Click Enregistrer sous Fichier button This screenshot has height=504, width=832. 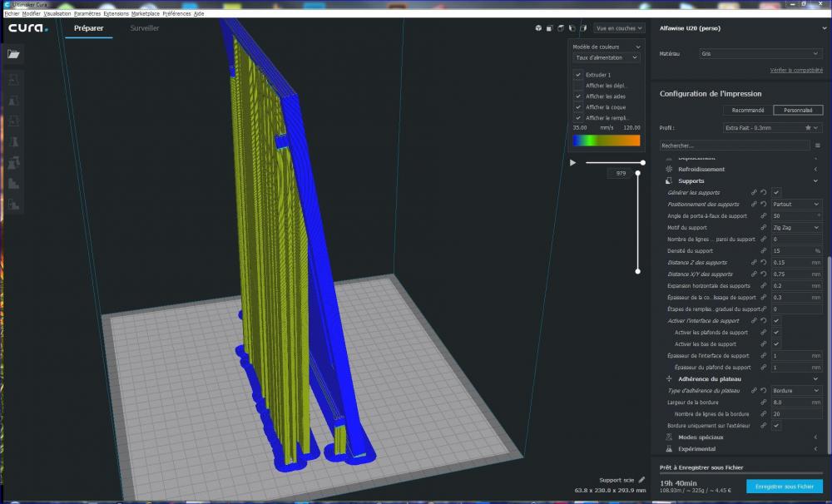tap(783, 486)
